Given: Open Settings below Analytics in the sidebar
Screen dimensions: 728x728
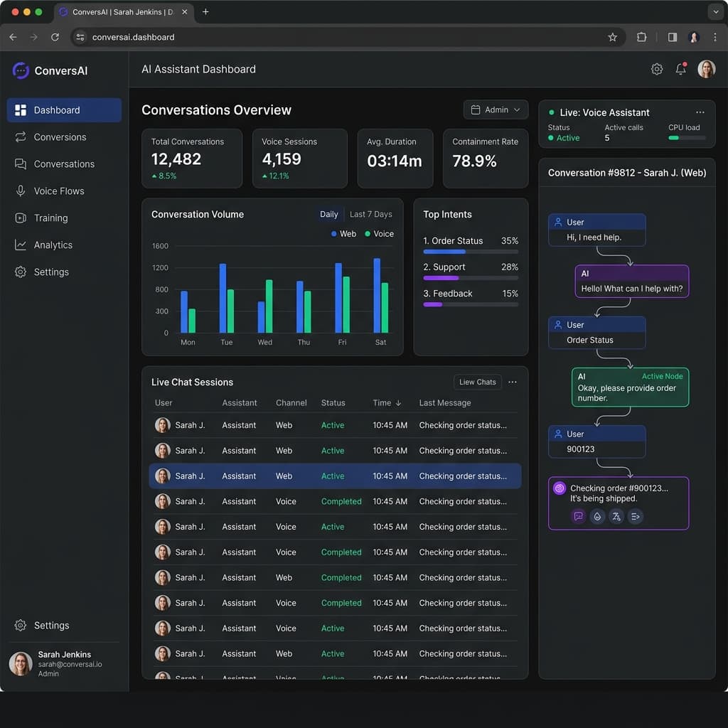Looking at the screenshot, I should pos(64,272).
